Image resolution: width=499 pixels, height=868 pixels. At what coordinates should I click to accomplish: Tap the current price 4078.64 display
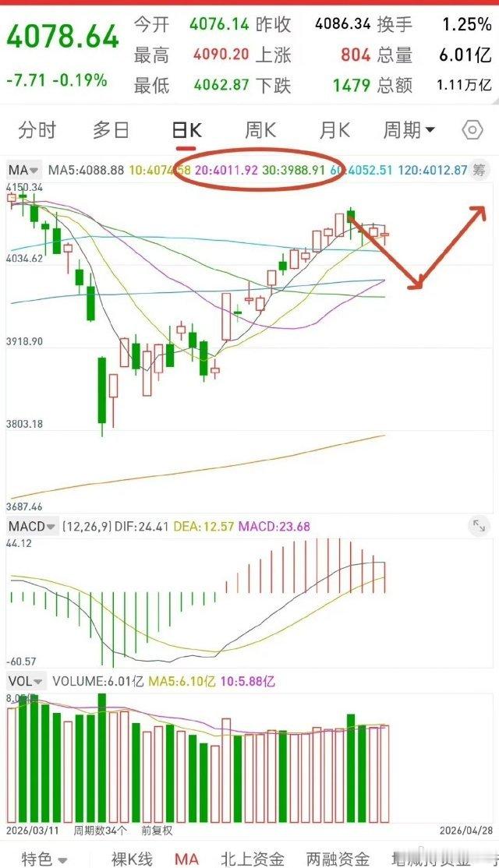[x=62, y=37]
